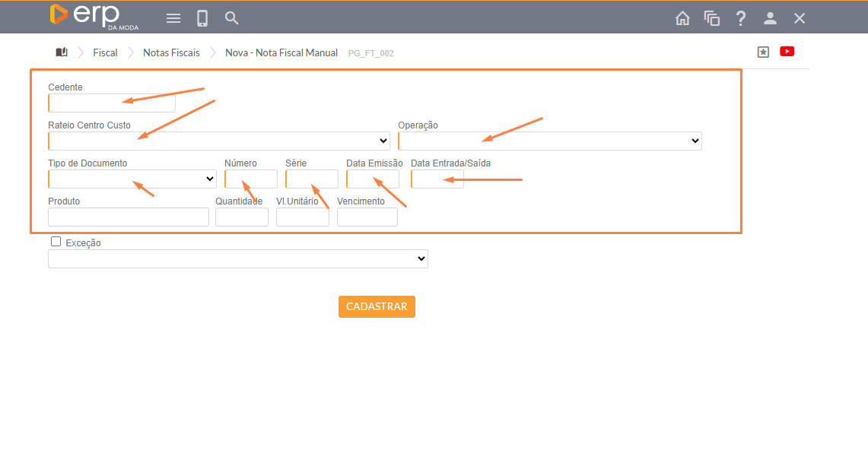Viewport: 868px width, 469px height.
Task: Click the mobile device icon
Action: (202, 18)
